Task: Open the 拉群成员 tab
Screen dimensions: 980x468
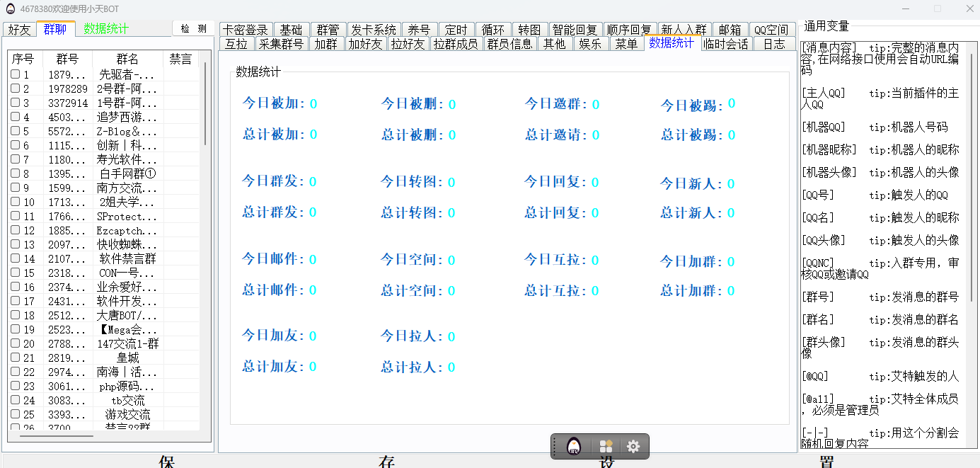Action: click(x=456, y=44)
